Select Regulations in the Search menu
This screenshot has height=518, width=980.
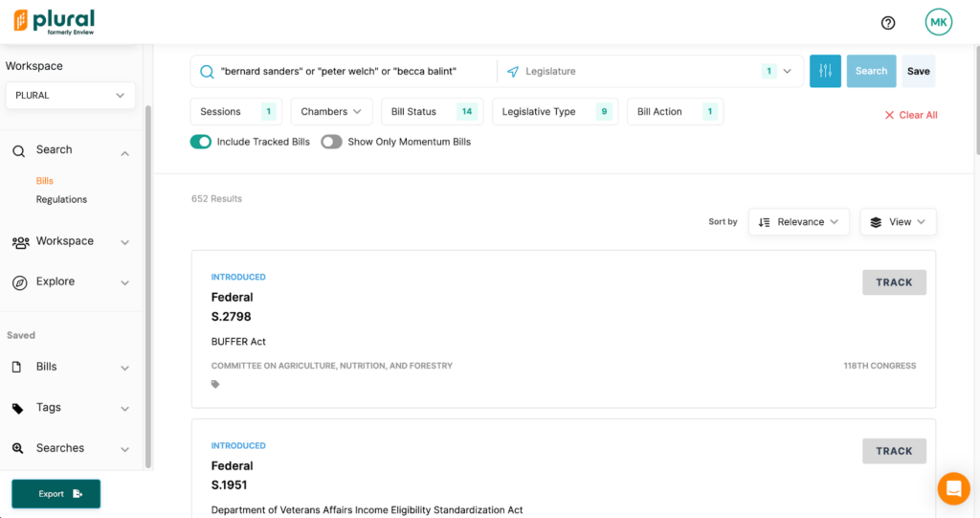[61, 199]
